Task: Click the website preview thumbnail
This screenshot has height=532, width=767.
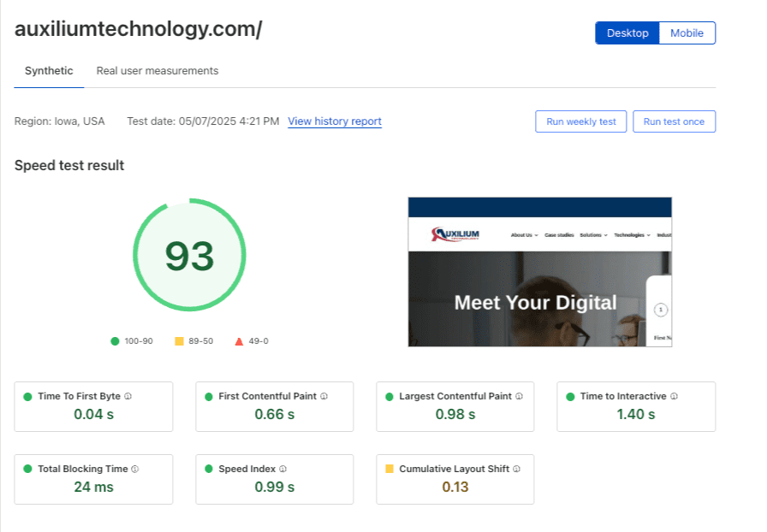Action: 539,272
